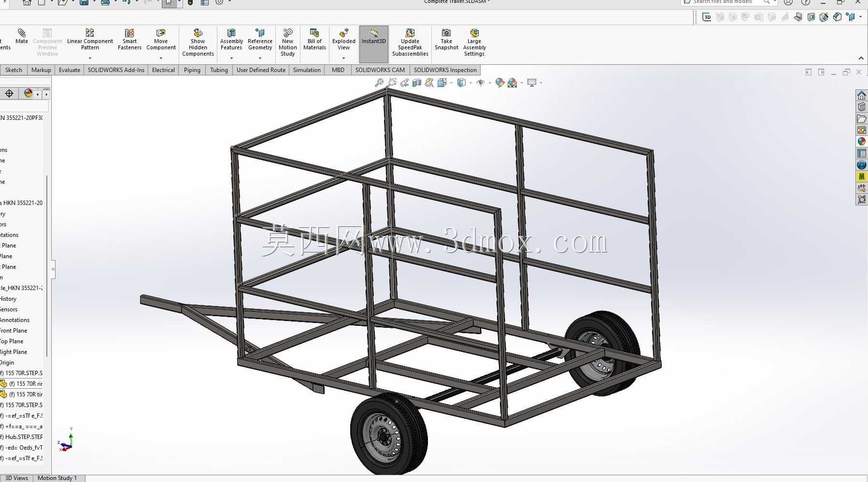This screenshot has width=868, height=482.
Task: Click Update SpeedPak Subassemblies
Action: click(410, 43)
